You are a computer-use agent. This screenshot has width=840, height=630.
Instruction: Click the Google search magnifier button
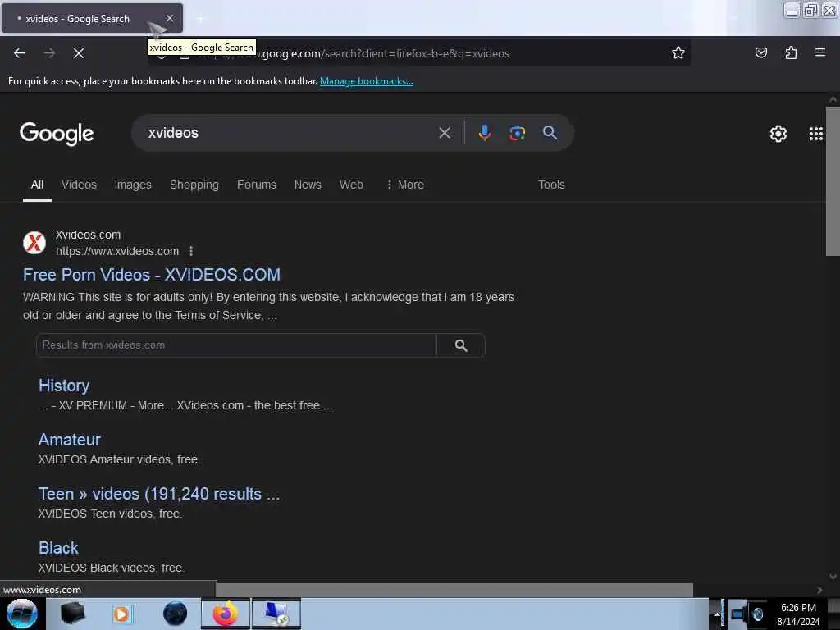pyautogui.click(x=550, y=133)
